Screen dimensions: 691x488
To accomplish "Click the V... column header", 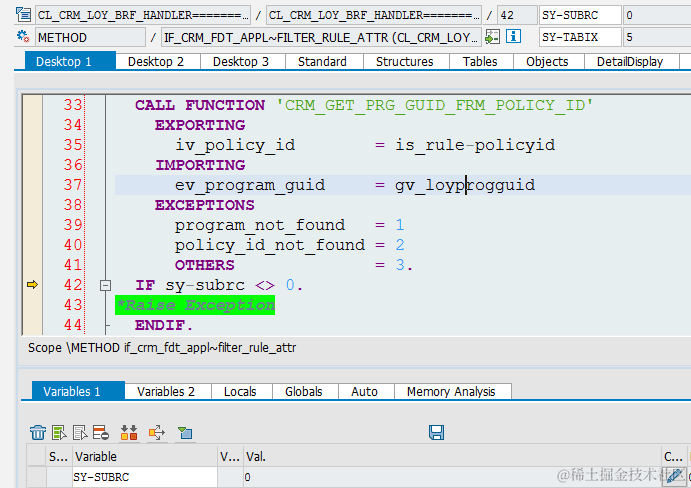I will coord(230,456).
